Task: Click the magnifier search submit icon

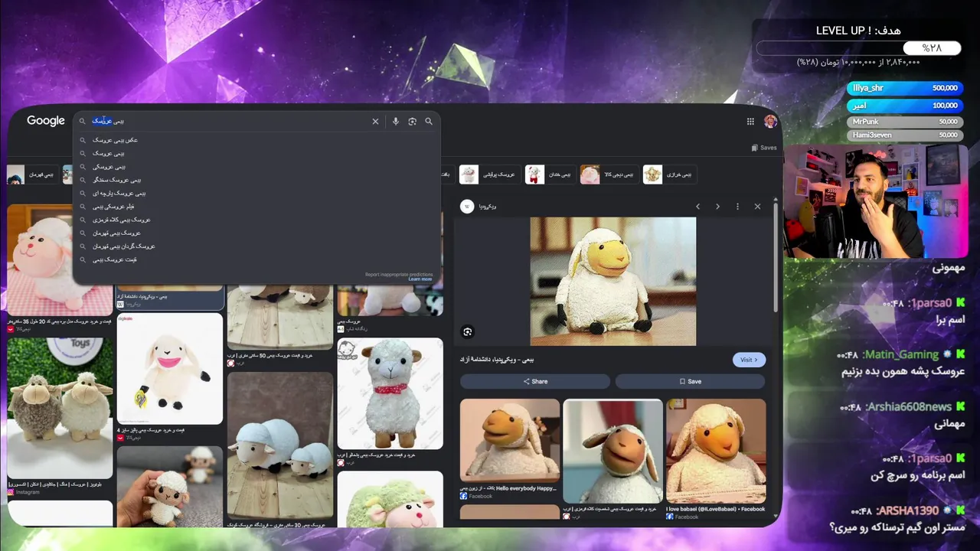Action: [x=429, y=121]
